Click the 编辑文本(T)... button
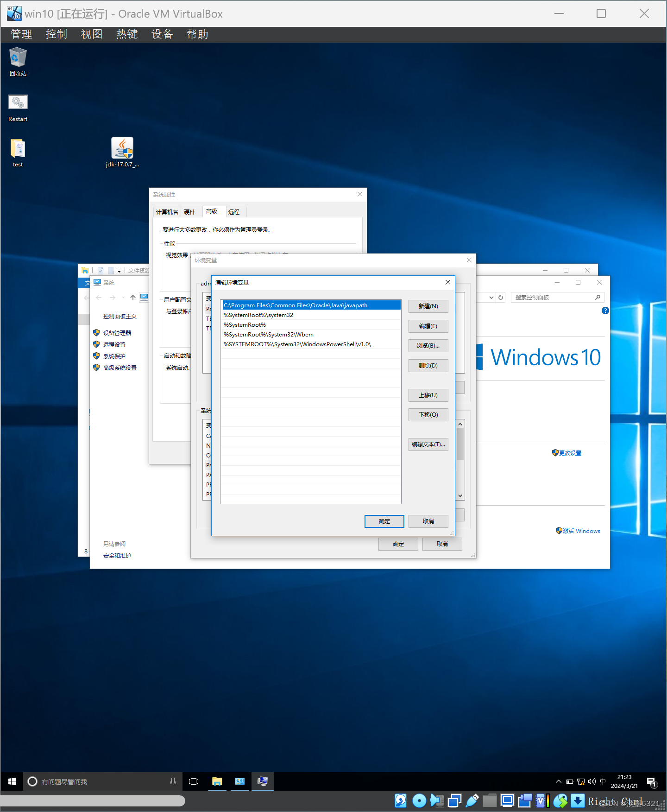 [x=428, y=444]
